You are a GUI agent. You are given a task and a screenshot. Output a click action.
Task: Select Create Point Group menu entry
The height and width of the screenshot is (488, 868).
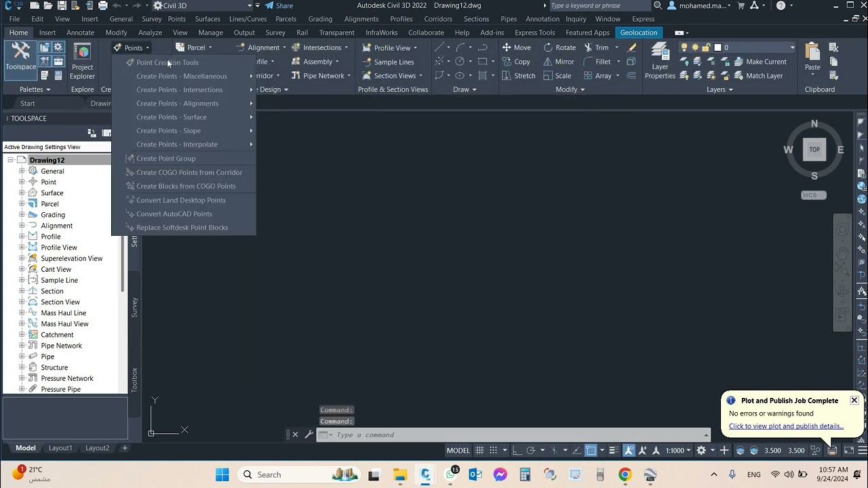tap(184, 159)
